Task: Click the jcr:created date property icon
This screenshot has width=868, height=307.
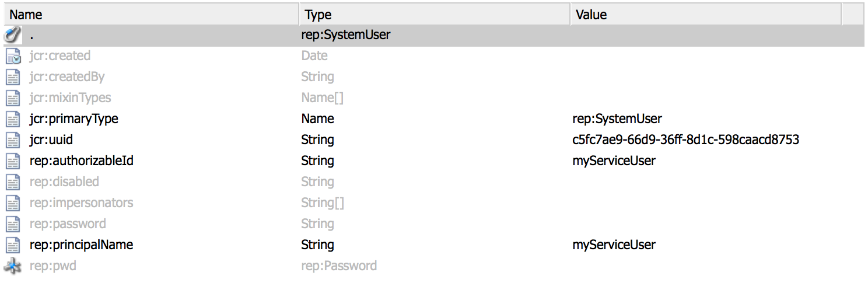Action: (12, 56)
